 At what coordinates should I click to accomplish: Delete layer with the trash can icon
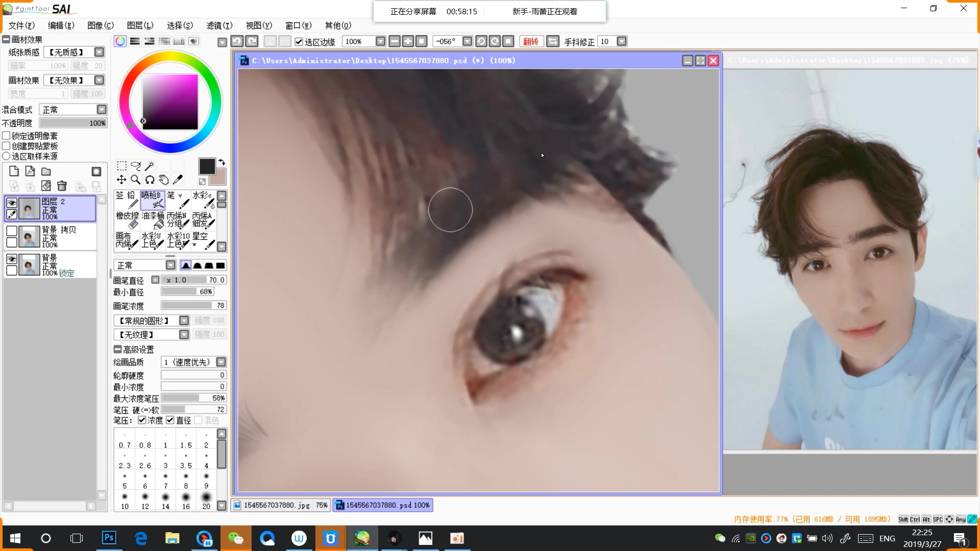pos(62,186)
